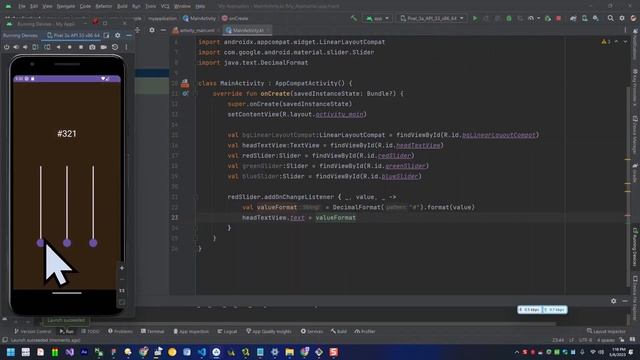Screen dimensions: 640x360
Task: Click the project panel expand-all icon
Action: [137, 30]
